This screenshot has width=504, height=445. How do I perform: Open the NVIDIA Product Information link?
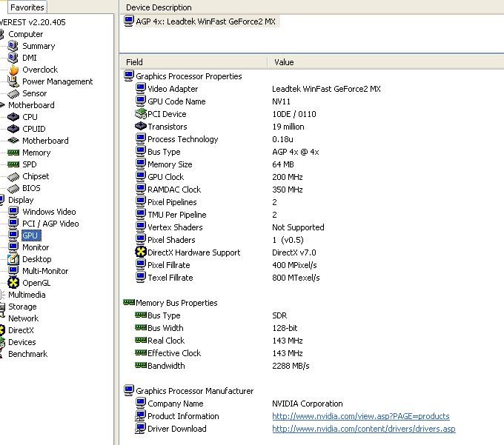[x=360, y=416]
